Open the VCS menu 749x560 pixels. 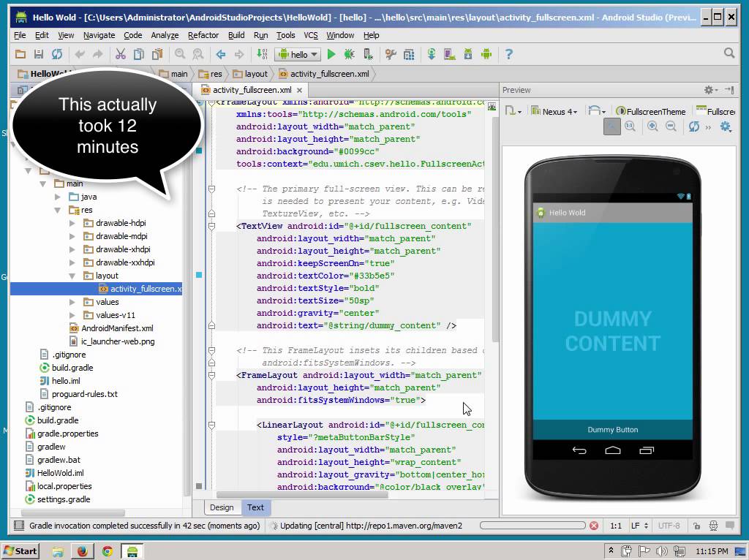[x=310, y=35]
